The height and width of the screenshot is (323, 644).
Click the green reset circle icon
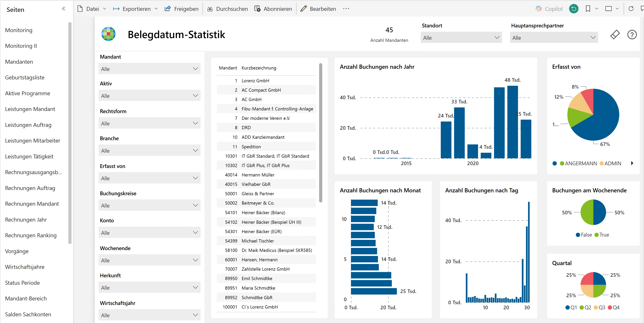coord(574,9)
